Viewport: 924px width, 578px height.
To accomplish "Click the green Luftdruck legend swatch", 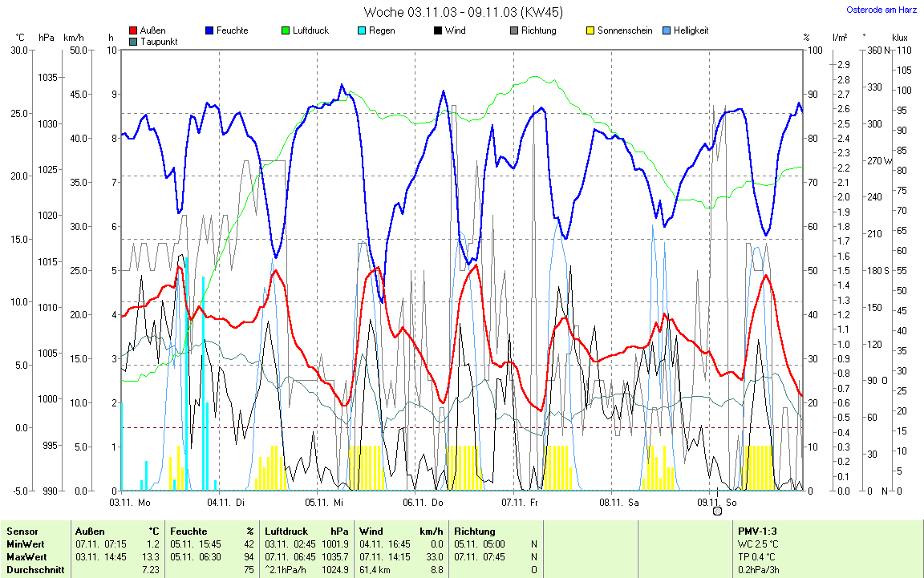I will click(x=286, y=31).
